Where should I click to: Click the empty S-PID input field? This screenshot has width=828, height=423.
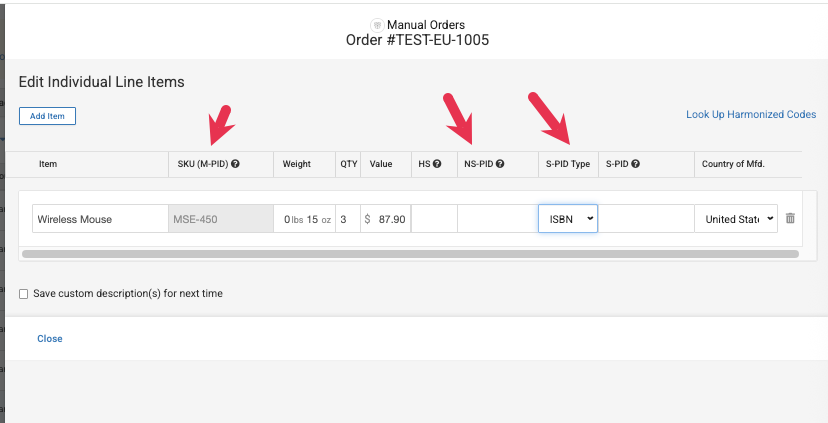[646, 219]
